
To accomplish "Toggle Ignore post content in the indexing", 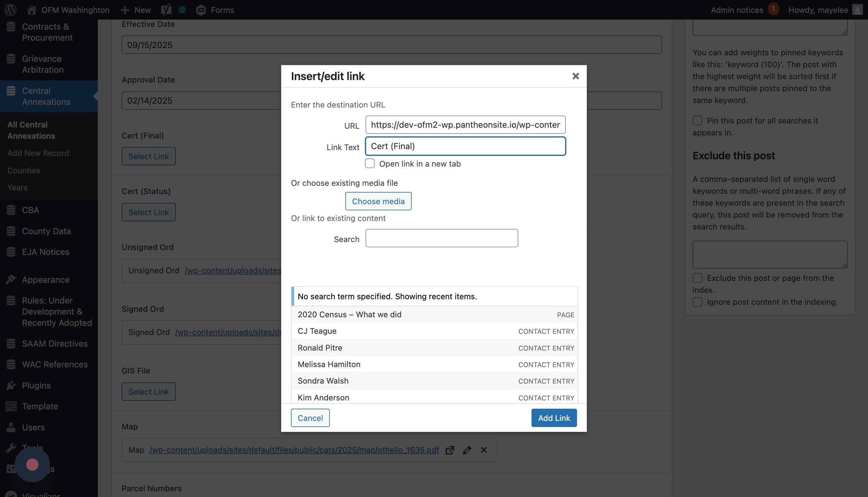I will pyautogui.click(x=697, y=302).
